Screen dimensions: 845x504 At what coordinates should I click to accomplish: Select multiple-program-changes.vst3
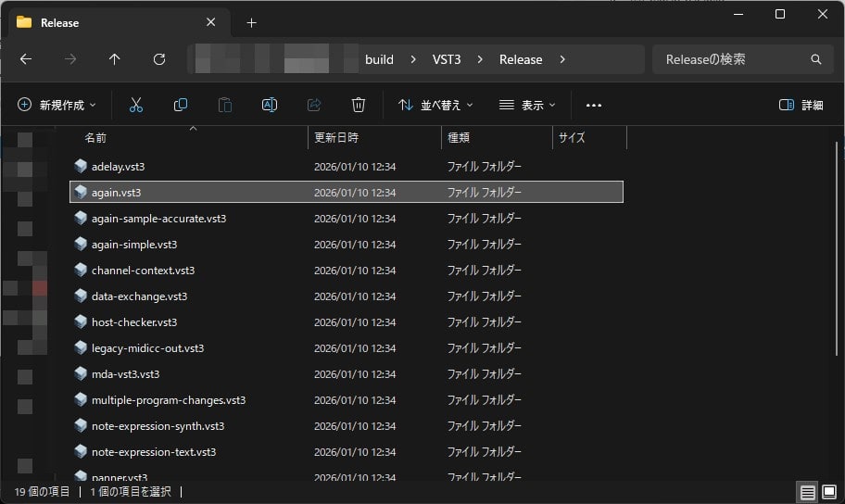[x=347, y=400]
